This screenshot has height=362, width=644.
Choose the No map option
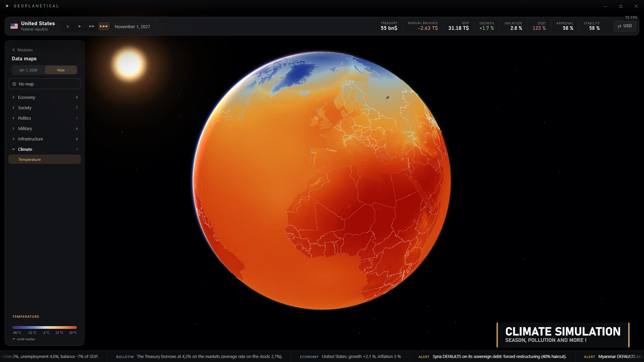[45, 84]
